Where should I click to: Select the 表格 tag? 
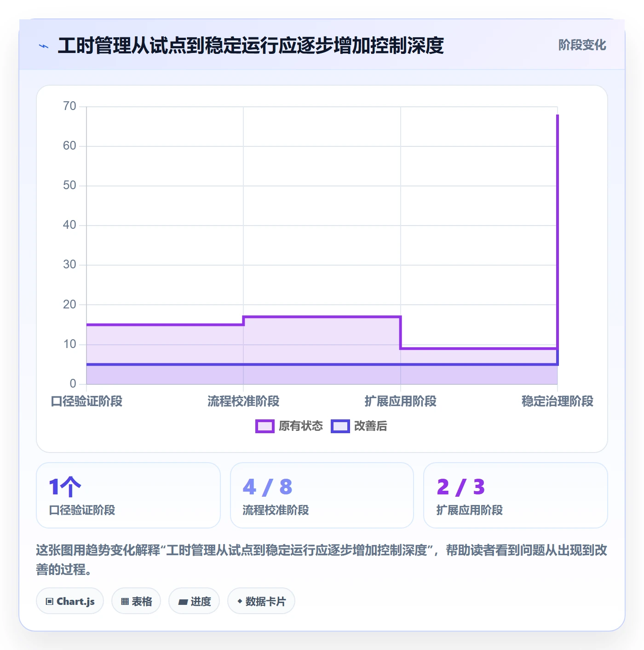136,601
